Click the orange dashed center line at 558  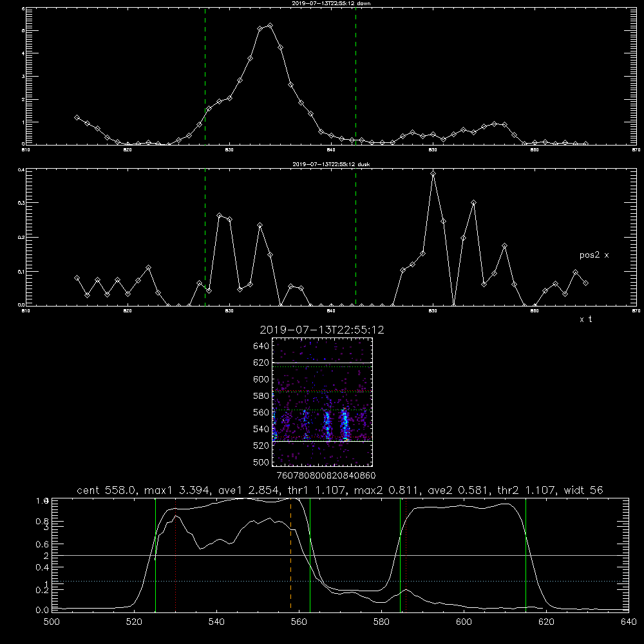click(x=291, y=554)
